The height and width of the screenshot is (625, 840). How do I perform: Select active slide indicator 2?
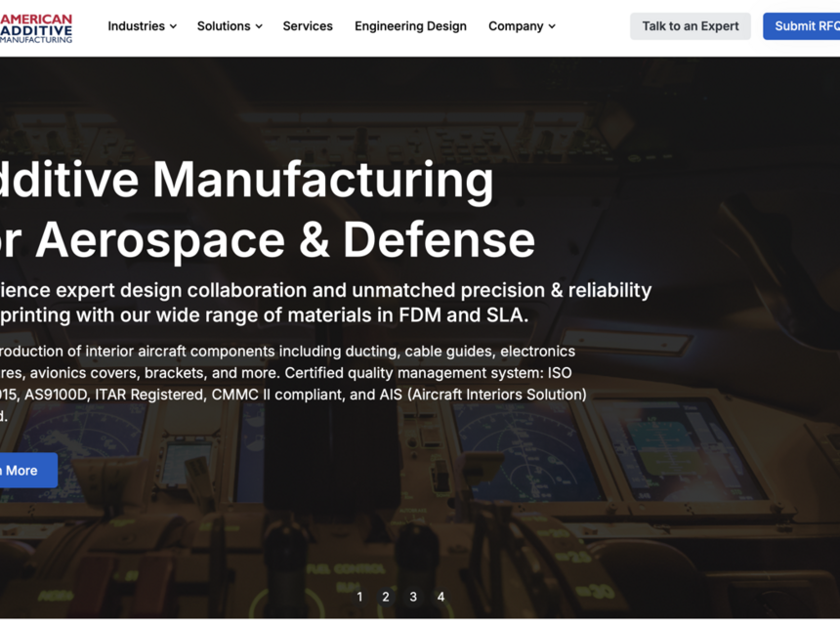point(386,597)
